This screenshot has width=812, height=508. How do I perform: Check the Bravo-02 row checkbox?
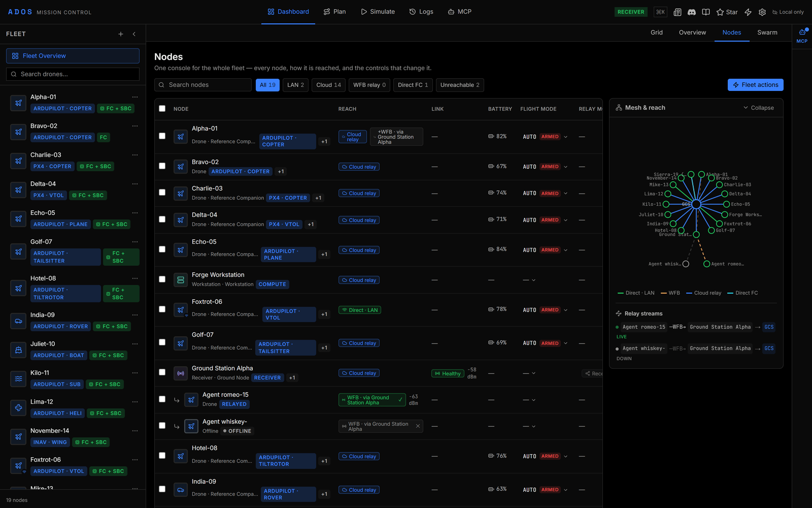tap(162, 166)
